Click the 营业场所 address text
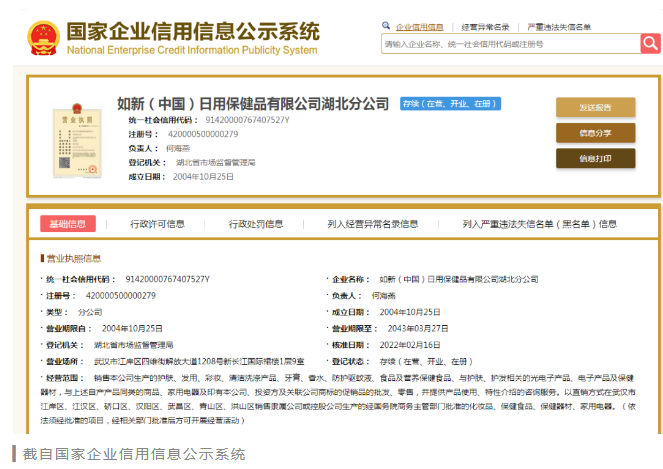Screen dimensions: 663x469 199,362
